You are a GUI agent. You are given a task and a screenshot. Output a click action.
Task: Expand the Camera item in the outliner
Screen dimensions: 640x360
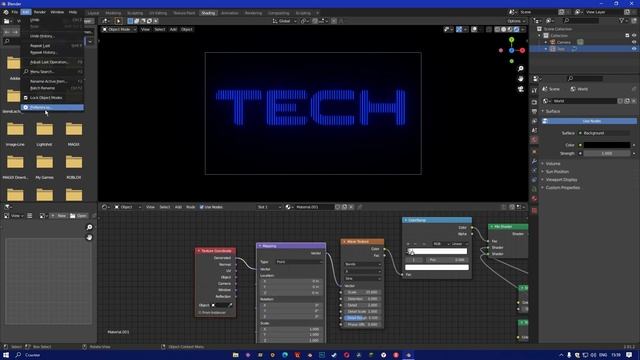[546, 42]
